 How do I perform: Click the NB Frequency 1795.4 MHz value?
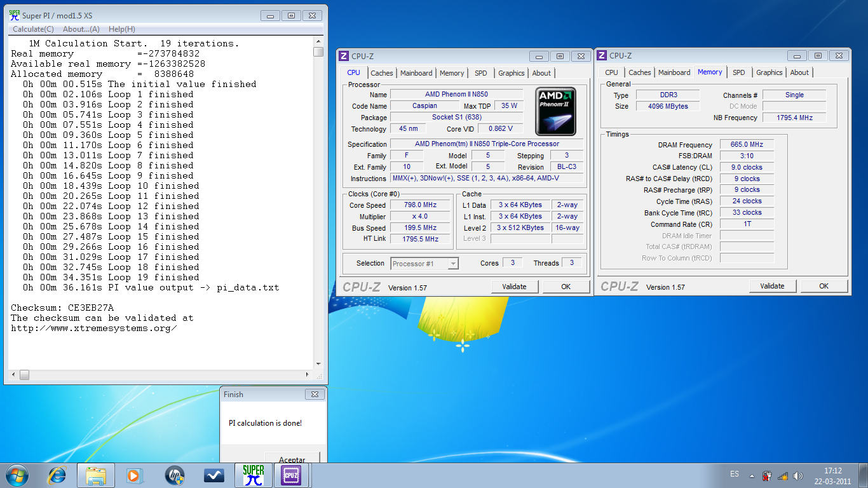[x=794, y=118]
